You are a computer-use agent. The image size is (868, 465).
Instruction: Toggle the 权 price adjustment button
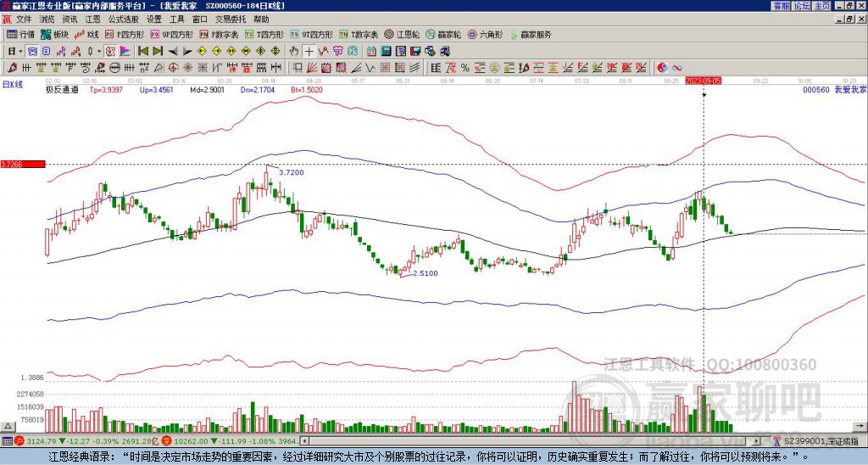point(109,51)
